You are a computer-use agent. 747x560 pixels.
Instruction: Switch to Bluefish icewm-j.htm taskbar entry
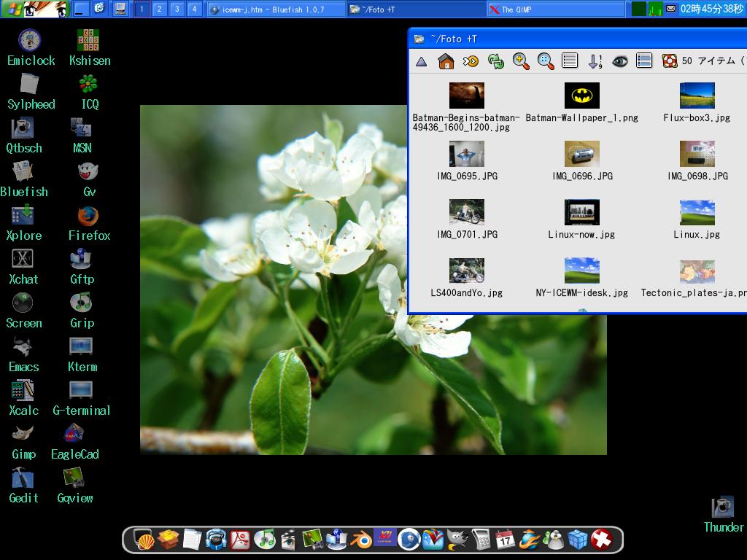coord(276,9)
